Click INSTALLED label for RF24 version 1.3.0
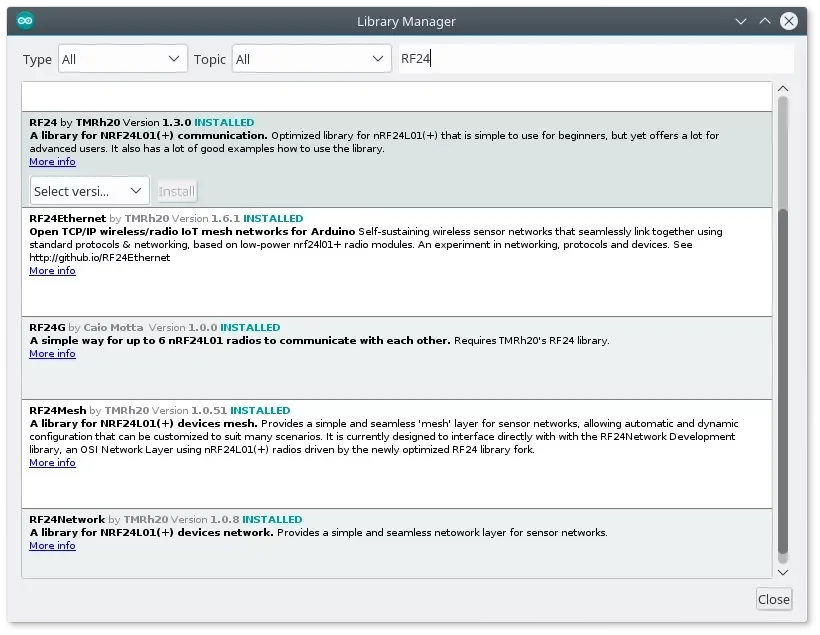Screen dimensions: 820x635 tap(224, 122)
